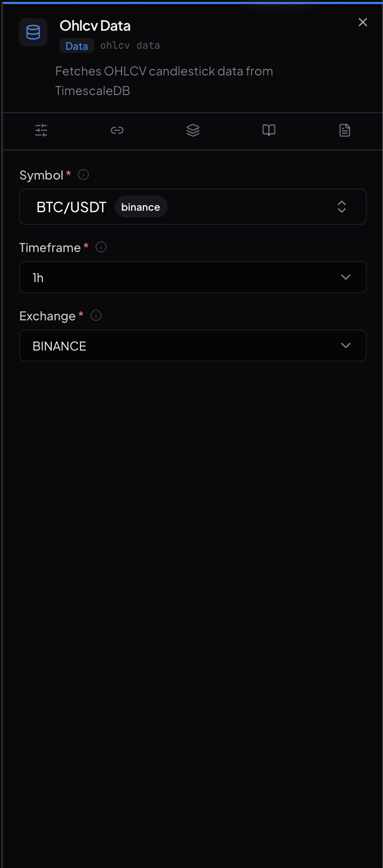Click the binance tag in Symbol field
Viewport: 383px width, 868px height.
141,207
